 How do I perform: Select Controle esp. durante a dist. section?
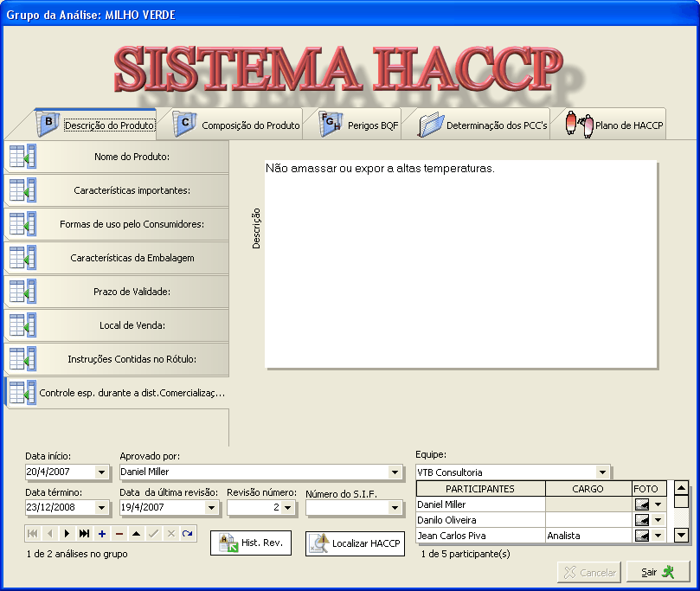[x=117, y=393]
